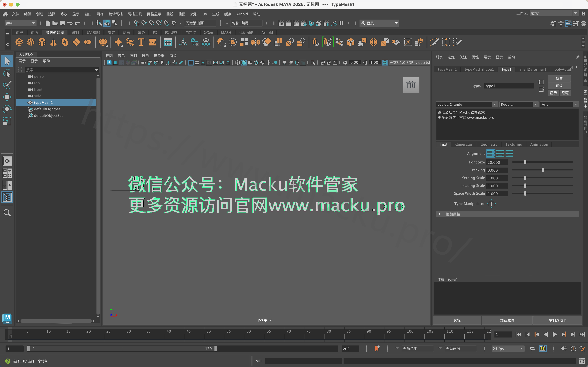Click the open scene folder icon
Viewport: 588px width, 367px height.
click(55, 23)
